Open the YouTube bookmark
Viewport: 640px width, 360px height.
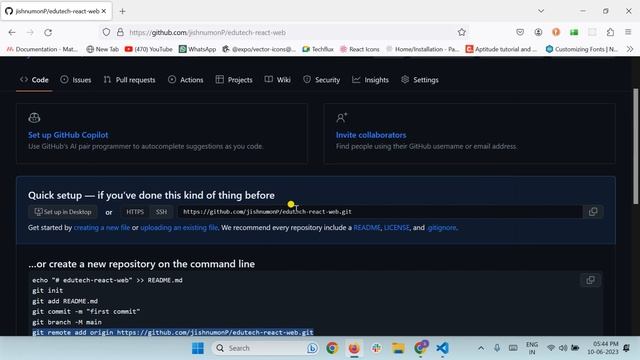click(149, 49)
